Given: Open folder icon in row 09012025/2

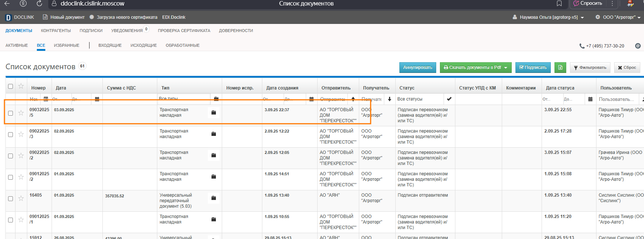Looking at the screenshot, I should tap(214, 177).
